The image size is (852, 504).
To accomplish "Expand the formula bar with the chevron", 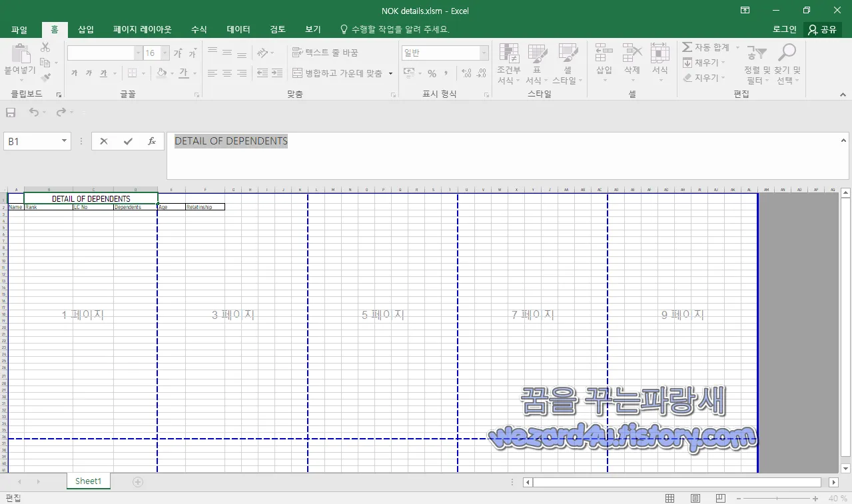I will click(x=843, y=140).
